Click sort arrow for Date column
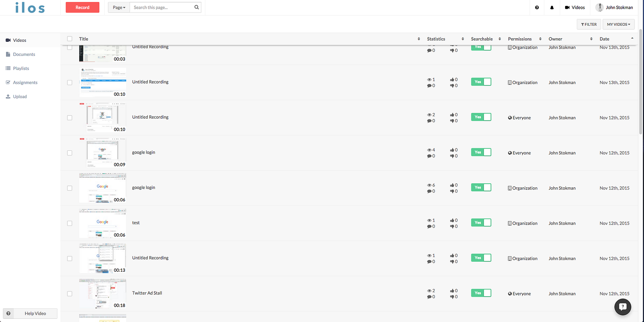This screenshot has height=322, width=644. click(x=632, y=38)
